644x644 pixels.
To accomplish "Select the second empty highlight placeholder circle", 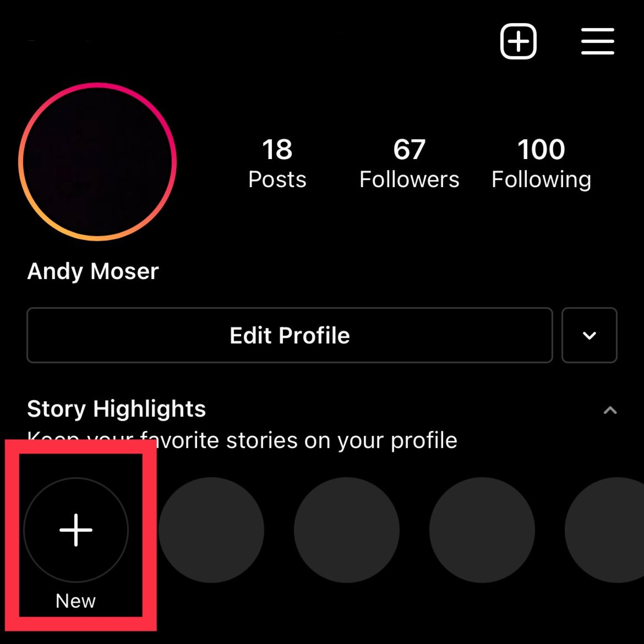I will pos(347,530).
